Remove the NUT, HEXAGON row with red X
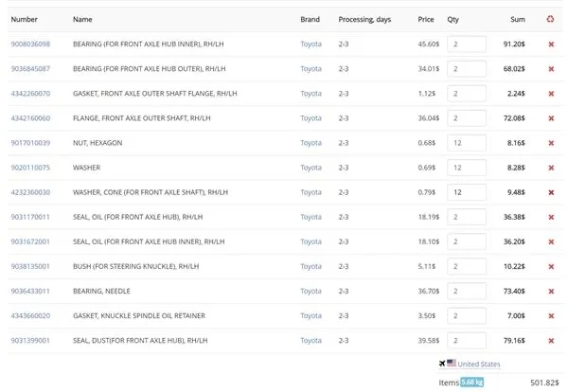 (x=551, y=143)
